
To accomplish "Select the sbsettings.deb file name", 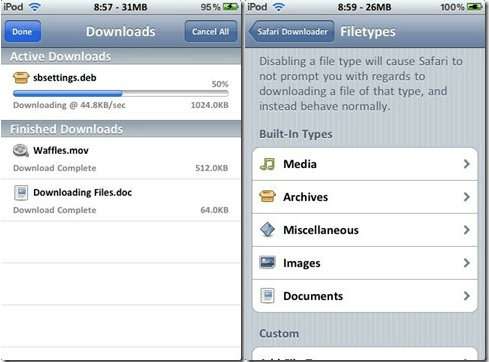I will pos(65,78).
